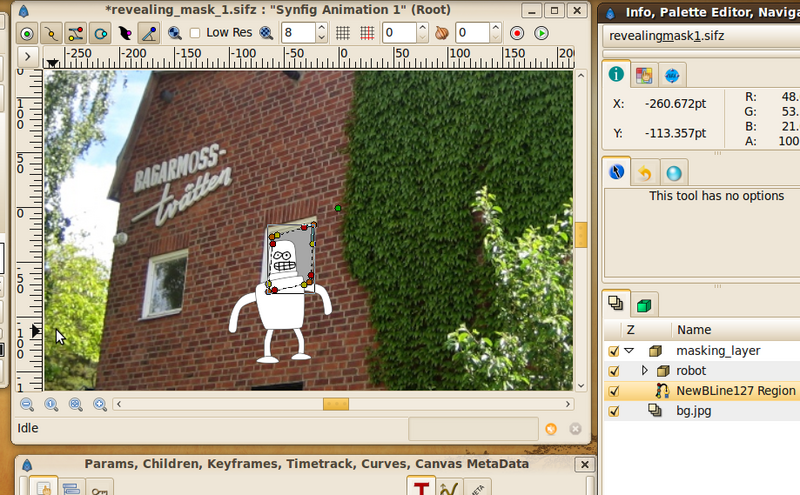Click the zoom fit icon
Screen dimensions: 800x495
coord(76,405)
